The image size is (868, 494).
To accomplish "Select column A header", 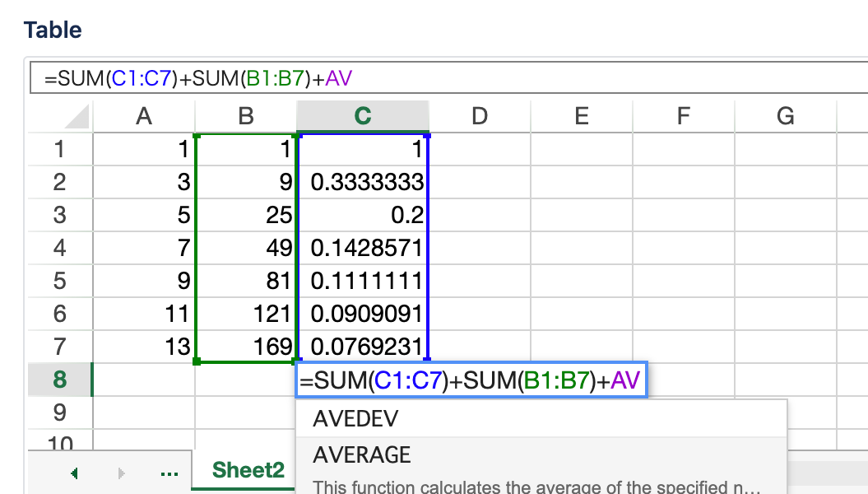I will tap(144, 117).
